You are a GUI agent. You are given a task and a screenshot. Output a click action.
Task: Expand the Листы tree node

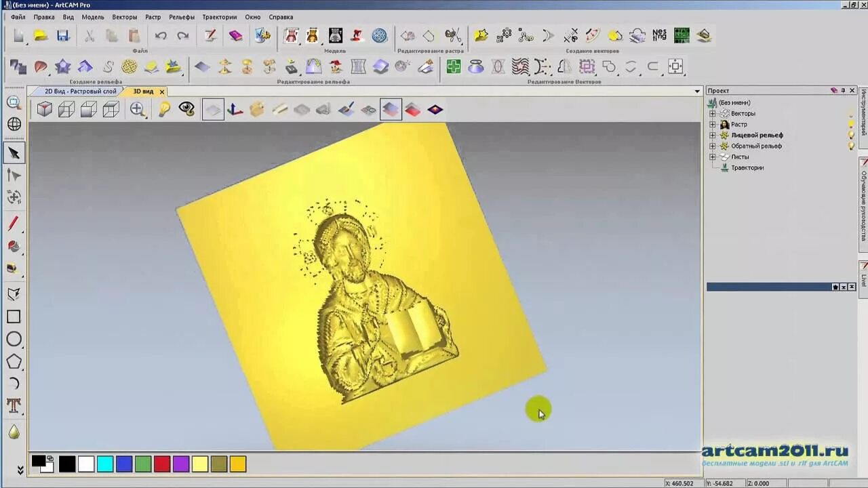point(713,157)
